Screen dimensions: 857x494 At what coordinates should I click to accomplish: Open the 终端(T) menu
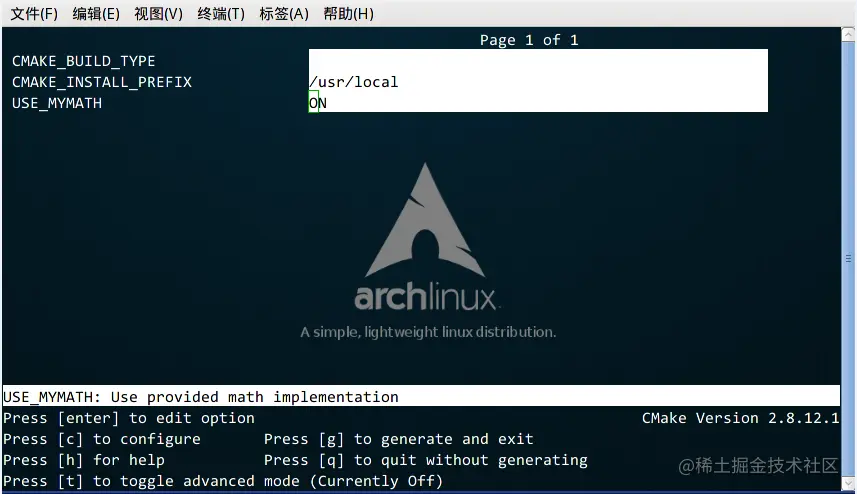tap(221, 14)
